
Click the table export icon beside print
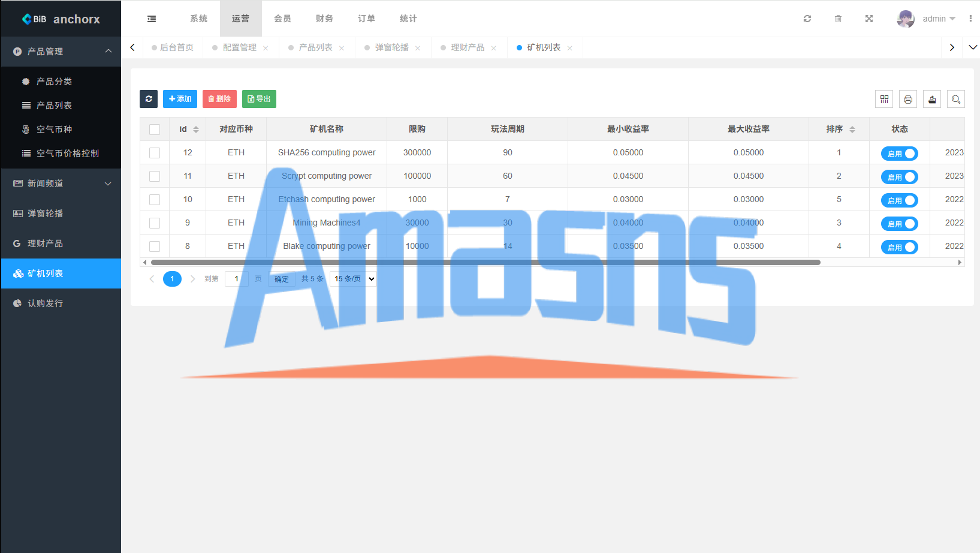tap(932, 100)
